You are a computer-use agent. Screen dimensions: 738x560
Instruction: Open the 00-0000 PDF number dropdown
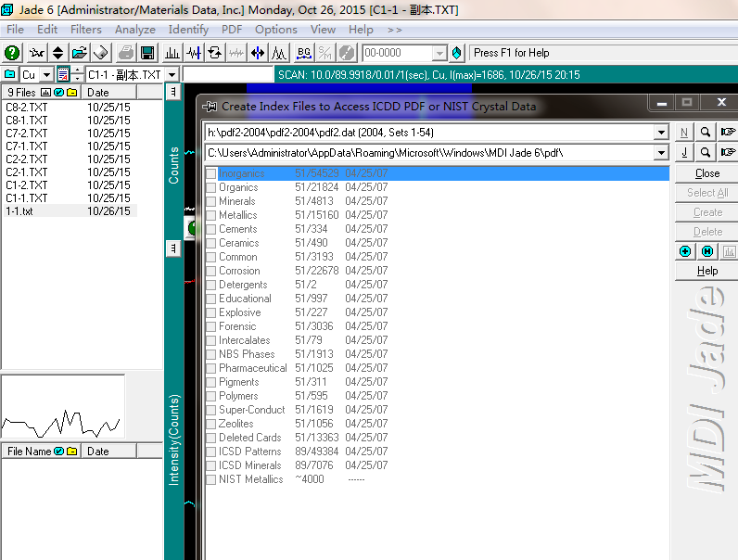(439, 53)
